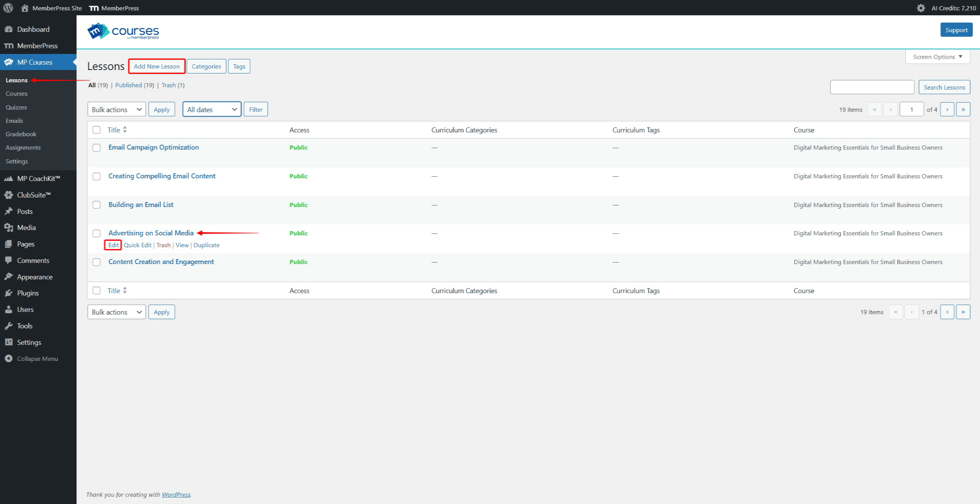Open the Comments section
The image size is (980, 504).
(x=32, y=260)
